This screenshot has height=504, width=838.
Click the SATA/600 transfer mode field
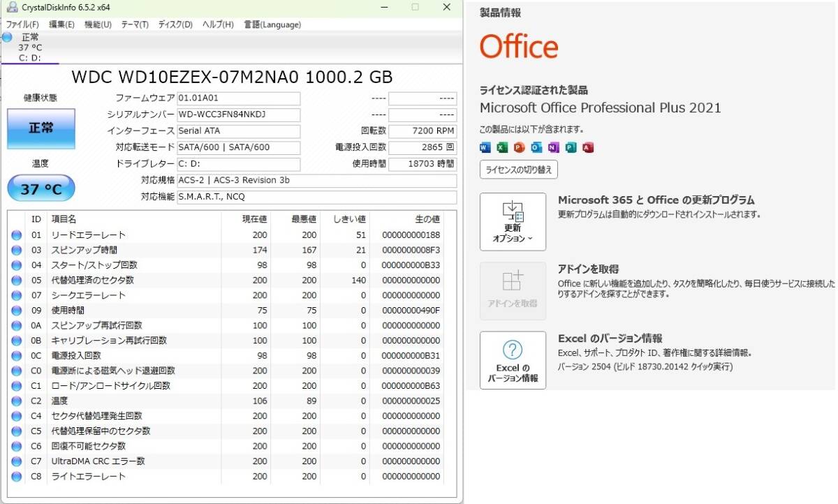(238, 147)
